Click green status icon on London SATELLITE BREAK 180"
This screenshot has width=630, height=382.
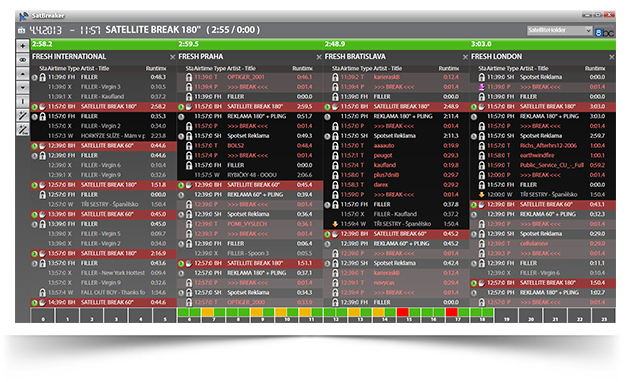(x=474, y=107)
